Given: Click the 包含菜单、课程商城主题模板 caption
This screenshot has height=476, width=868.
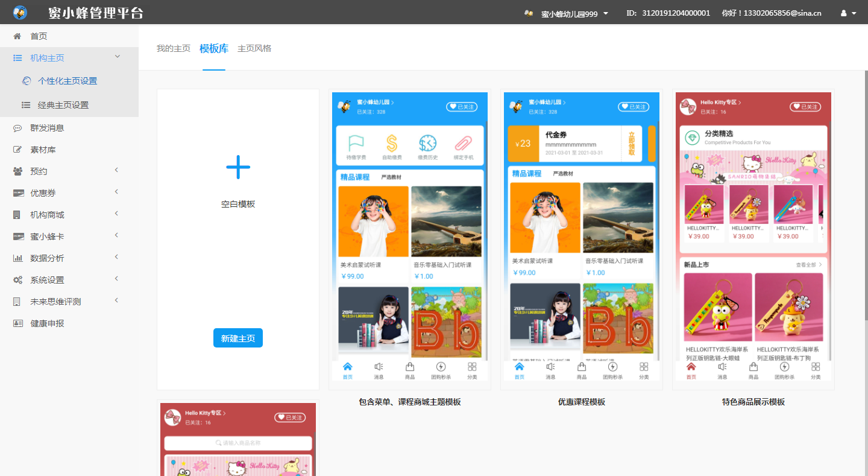Looking at the screenshot, I should click(x=410, y=402).
